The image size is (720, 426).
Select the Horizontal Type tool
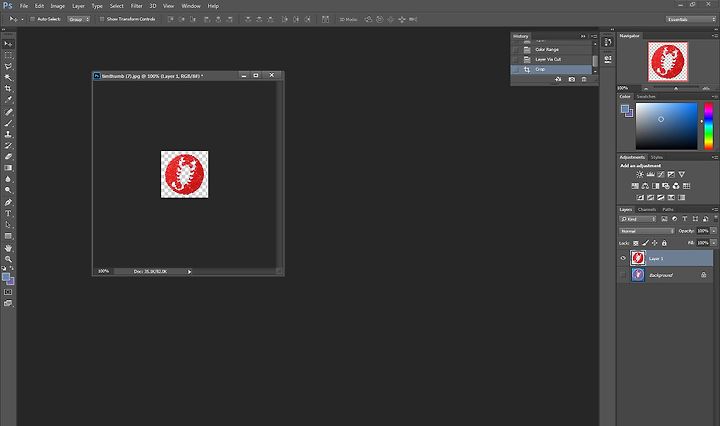pos(8,213)
